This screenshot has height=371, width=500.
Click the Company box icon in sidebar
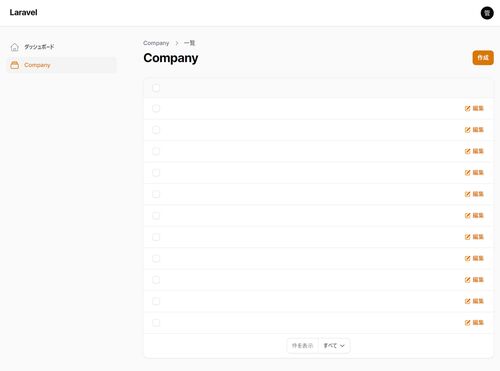pos(15,65)
